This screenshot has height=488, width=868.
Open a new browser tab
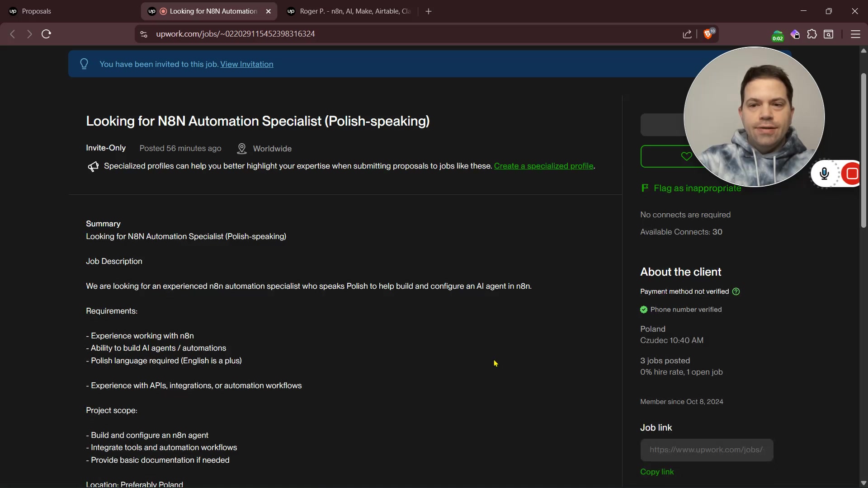click(x=429, y=11)
